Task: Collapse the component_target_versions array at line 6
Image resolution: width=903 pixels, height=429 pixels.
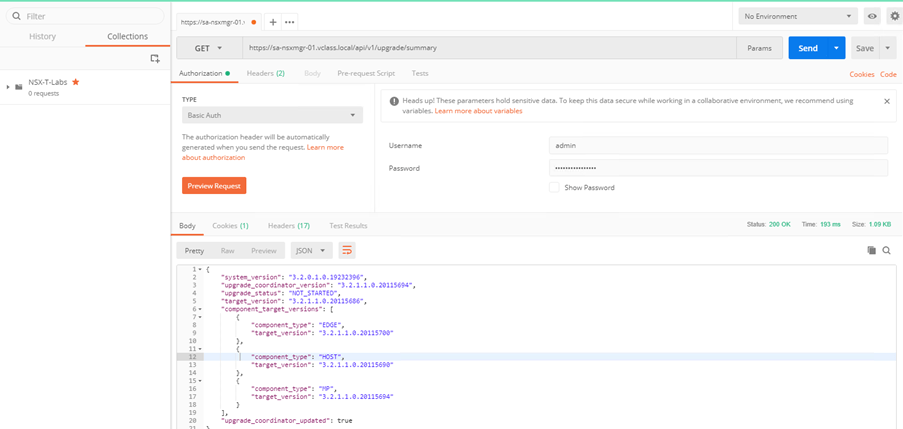Action: [200, 309]
